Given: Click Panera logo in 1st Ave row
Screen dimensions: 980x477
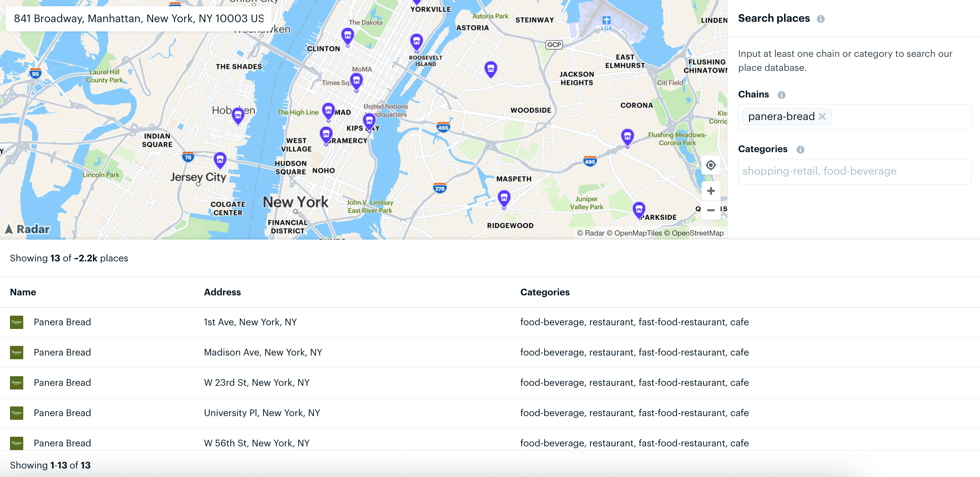Looking at the screenshot, I should [x=16, y=322].
